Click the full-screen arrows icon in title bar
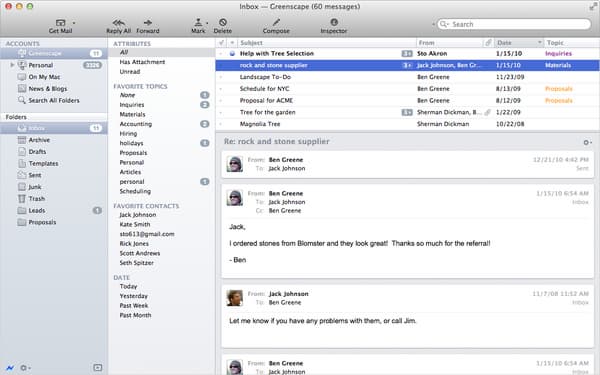Viewport: 600px width, 375px height. [593, 6]
